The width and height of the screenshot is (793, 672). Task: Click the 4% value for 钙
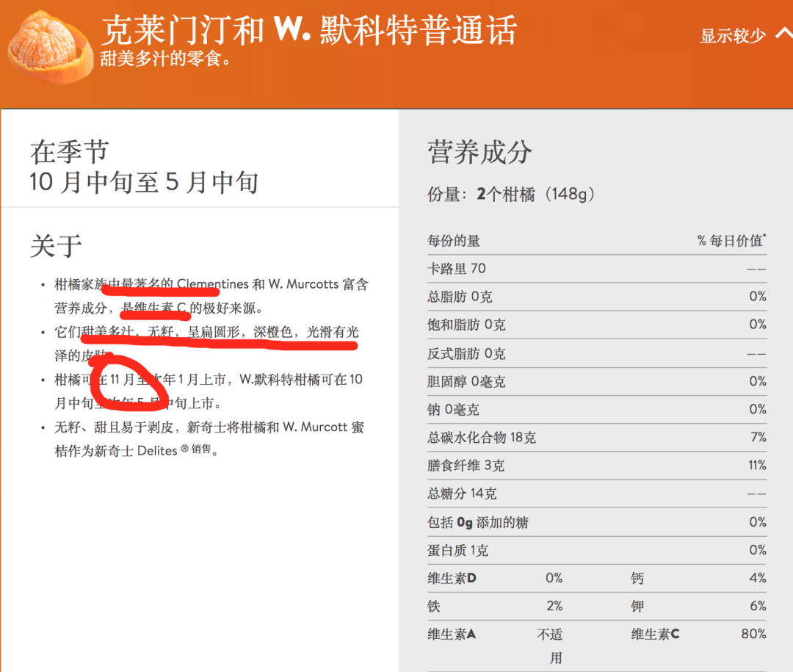click(x=758, y=578)
